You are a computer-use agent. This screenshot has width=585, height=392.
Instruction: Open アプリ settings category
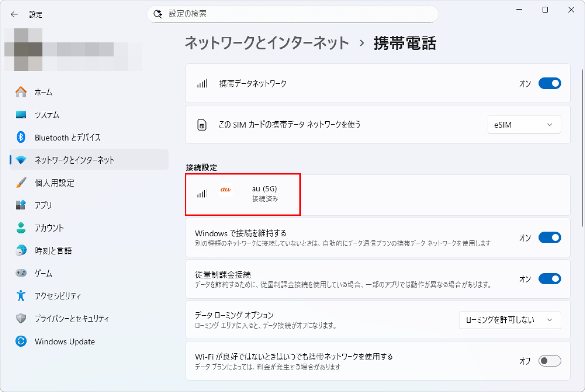89,205
